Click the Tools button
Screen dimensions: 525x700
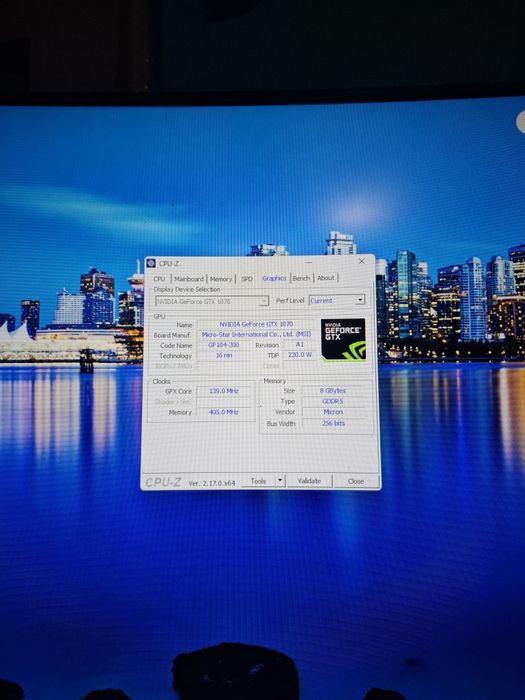click(x=258, y=481)
